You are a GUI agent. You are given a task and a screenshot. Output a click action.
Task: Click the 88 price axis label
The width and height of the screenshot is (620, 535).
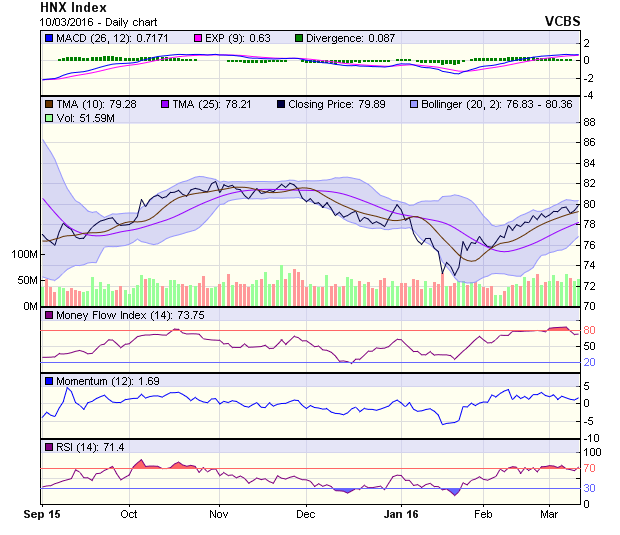point(589,122)
